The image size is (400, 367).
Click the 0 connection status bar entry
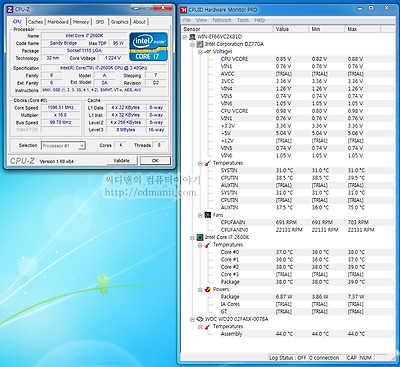click(326, 358)
